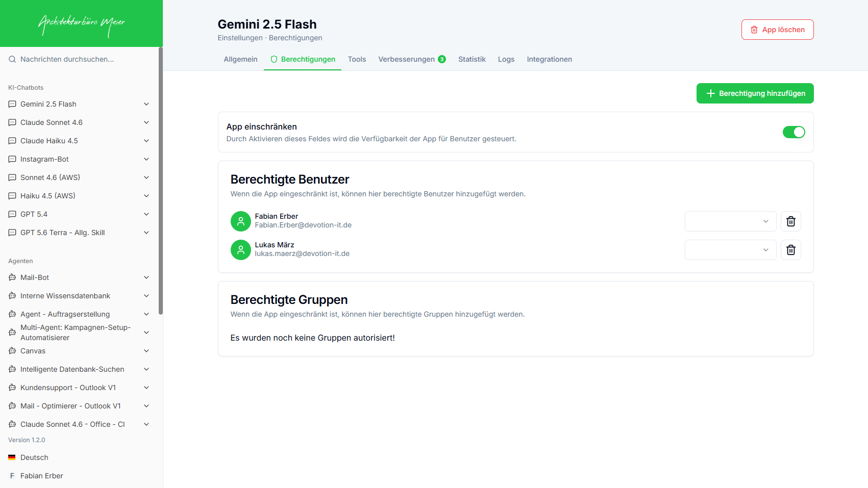Click the Claude Sonnet 4.6 chat icon
The height and width of the screenshot is (488, 868).
12,122
